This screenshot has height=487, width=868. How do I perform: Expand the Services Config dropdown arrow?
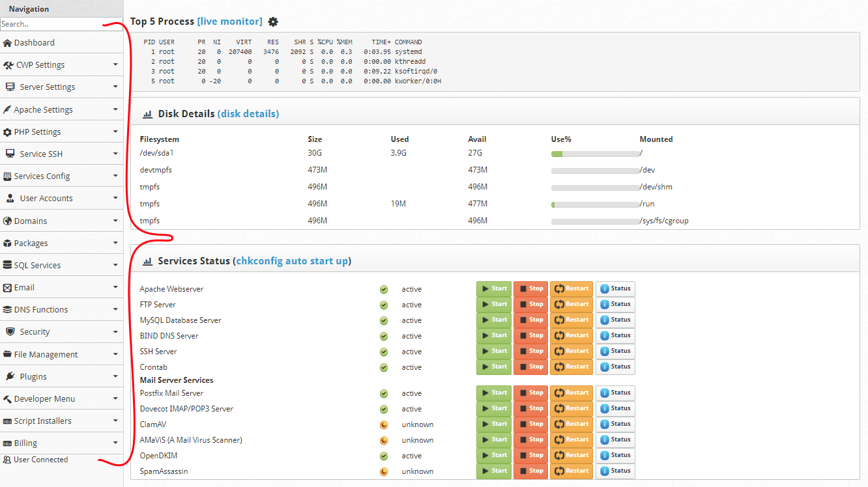[115, 176]
